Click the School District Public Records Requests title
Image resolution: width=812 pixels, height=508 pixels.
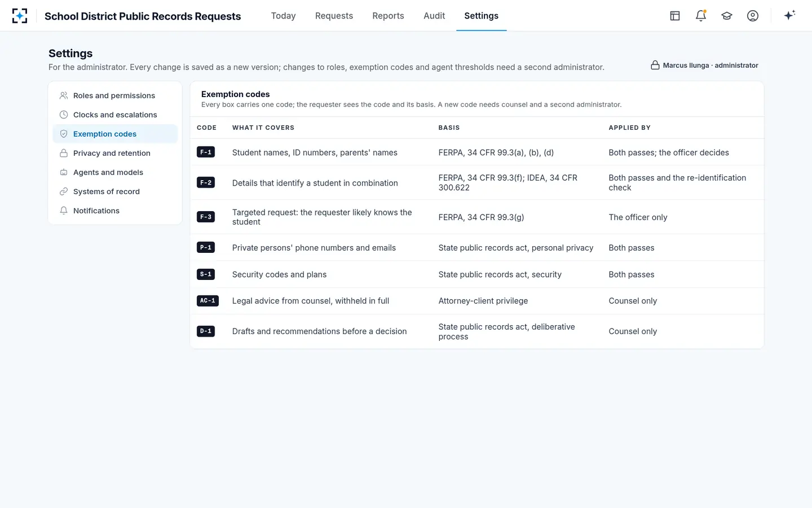[x=143, y=16]
